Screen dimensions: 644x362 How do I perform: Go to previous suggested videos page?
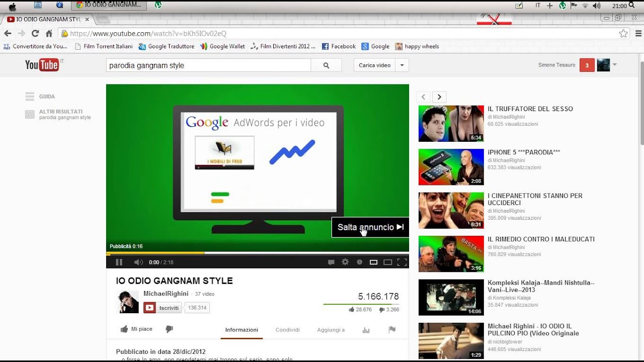[424, 97]
